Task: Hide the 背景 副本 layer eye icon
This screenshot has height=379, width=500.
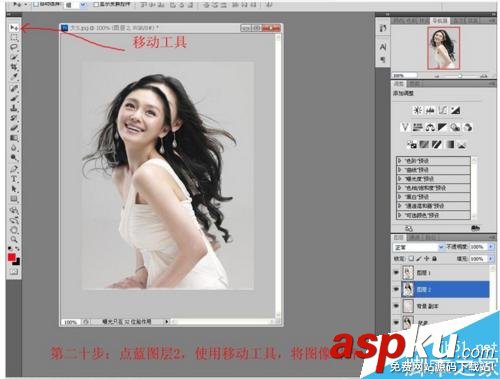Action: (396, 305)
